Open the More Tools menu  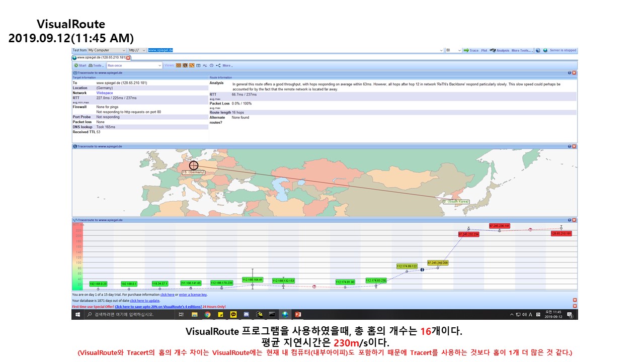pos(522,50)
